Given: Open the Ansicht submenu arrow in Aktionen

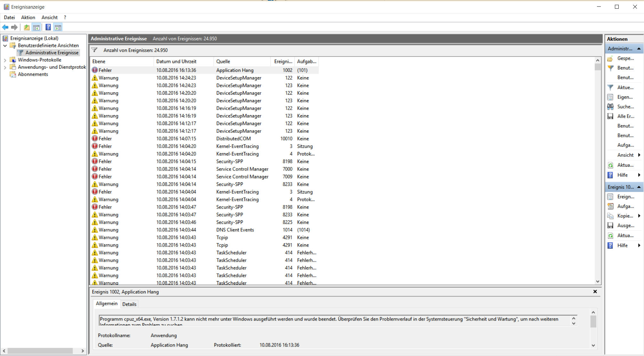Looking at the screenshot, I should 639,155.
